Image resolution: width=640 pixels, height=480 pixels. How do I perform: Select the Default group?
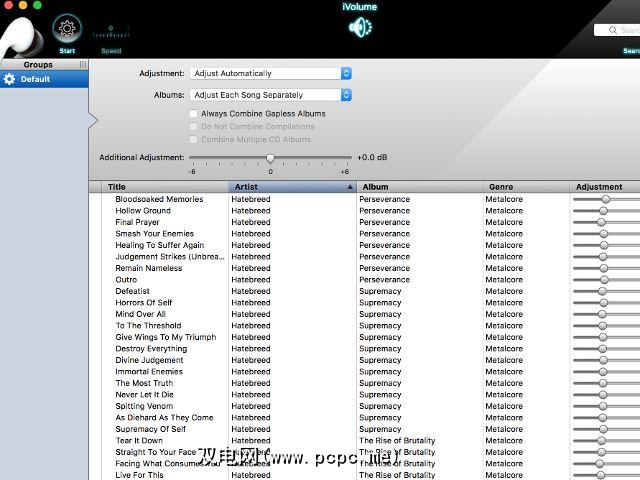point(44,79)
